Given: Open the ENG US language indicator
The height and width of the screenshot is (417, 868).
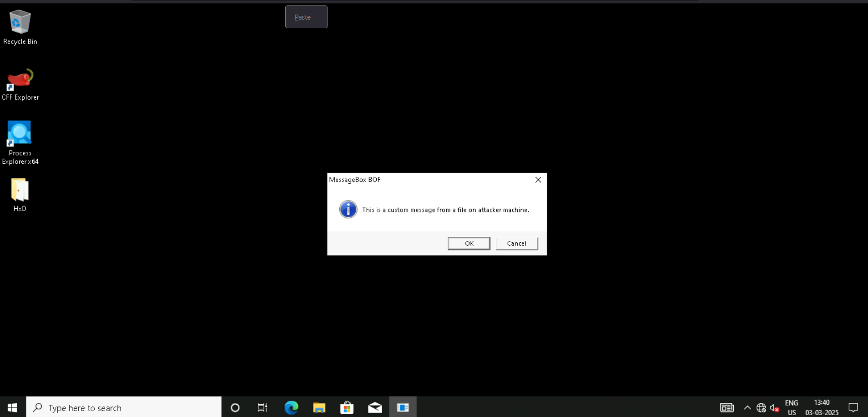Looking at the screenshot, I should (x=792, y=407).
